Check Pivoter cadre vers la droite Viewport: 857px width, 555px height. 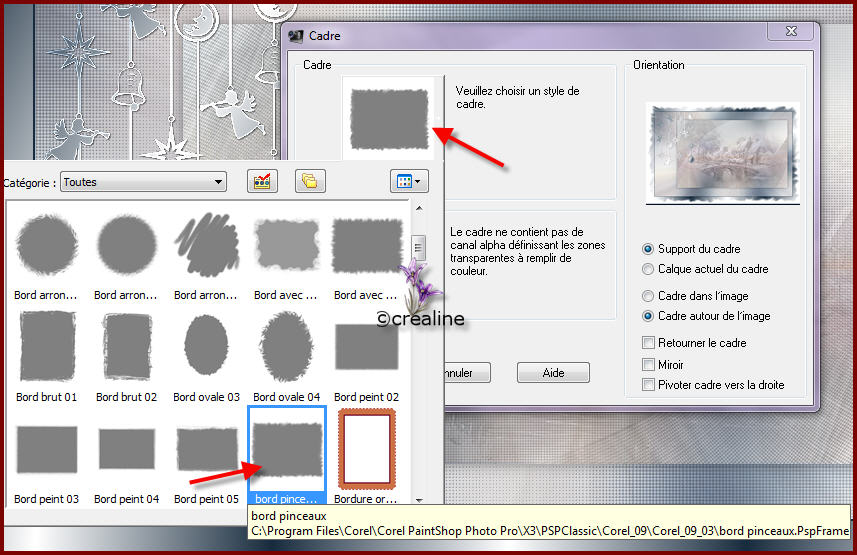tap(649, 385)
